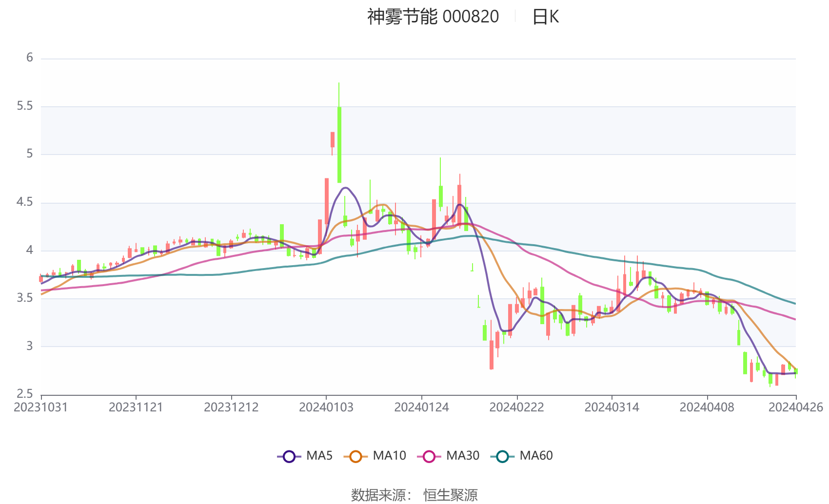Viewport: 829px width, 504px height.
Task: Select the 20240124 date axis label
Action: click(x=421, y=407)
